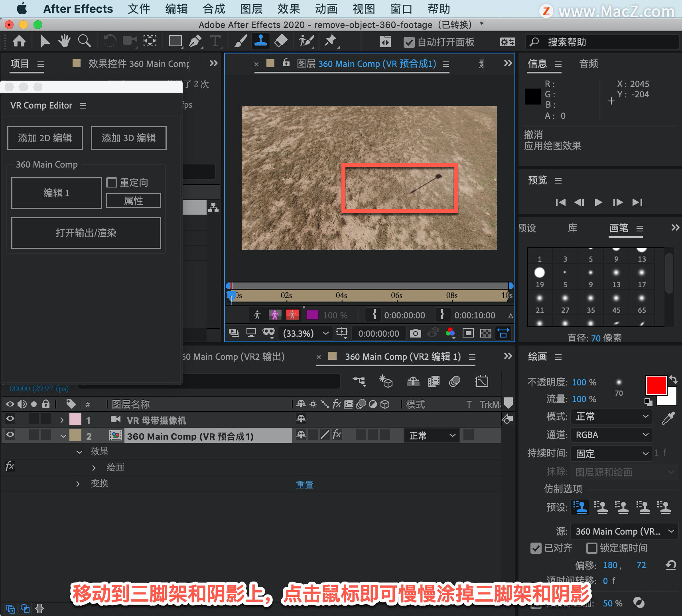Enable the 重定向 checkbox
The image size is (682, 616).
coord(112,183)
